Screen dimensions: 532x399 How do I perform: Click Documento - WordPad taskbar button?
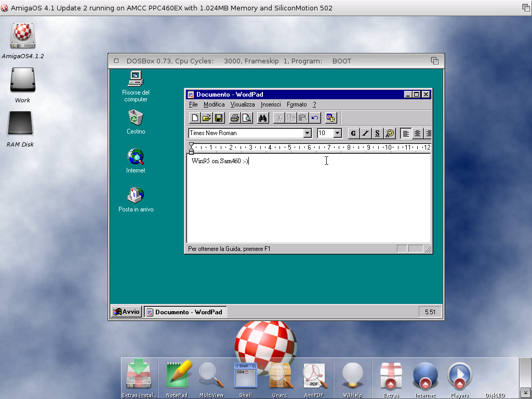pyautogui.click(x=185, y=312)
